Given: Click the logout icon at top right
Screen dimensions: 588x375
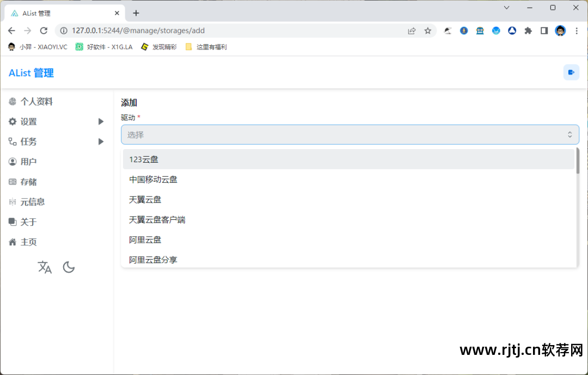Looking at the screenshot, I should (x=571, y=72).
